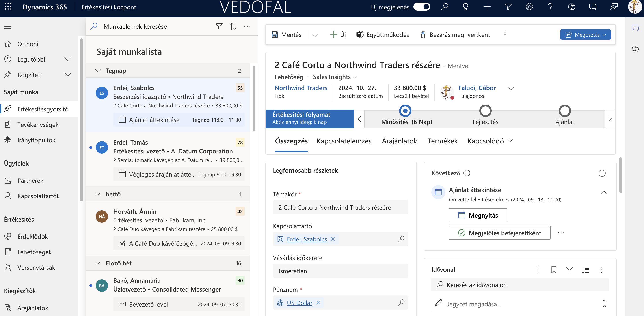Click the attachment paperclip in note field

tap(604, 304)
